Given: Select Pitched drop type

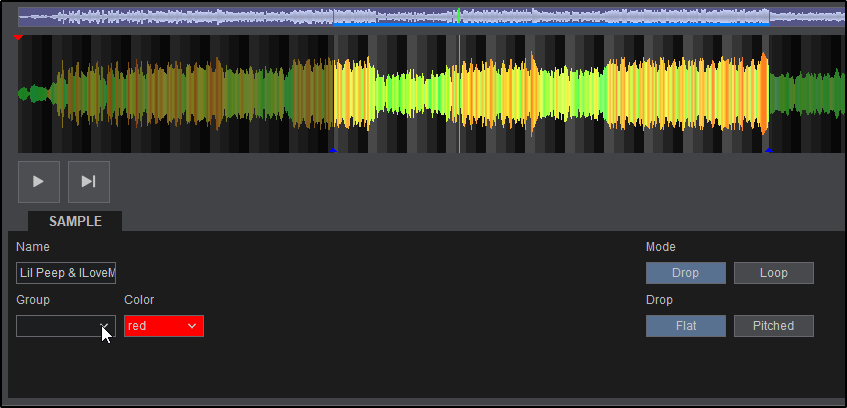Looking at the screenshot, I should (773, 326).
